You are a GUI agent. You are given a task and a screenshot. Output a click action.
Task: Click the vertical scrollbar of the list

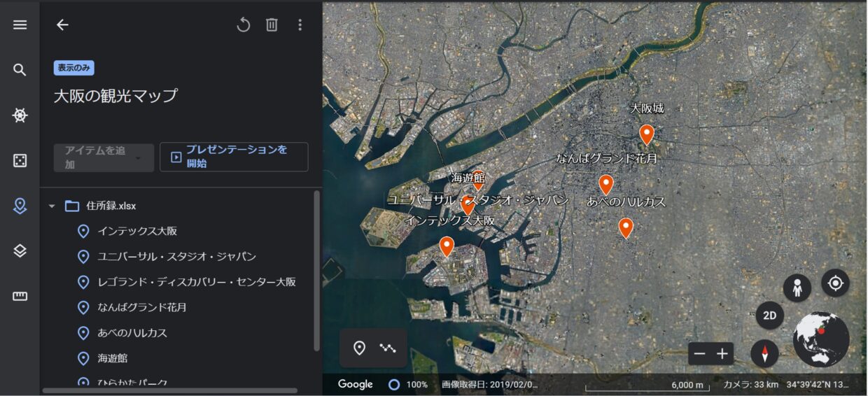317,270
